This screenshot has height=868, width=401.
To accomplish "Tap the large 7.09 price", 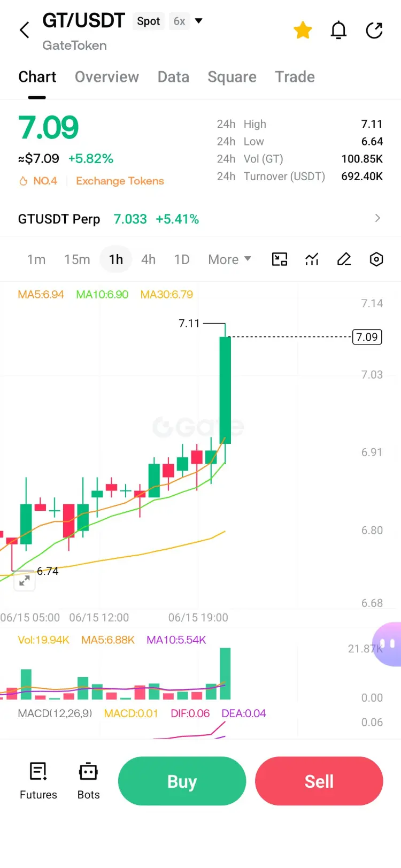I will (x=49, y=127).
